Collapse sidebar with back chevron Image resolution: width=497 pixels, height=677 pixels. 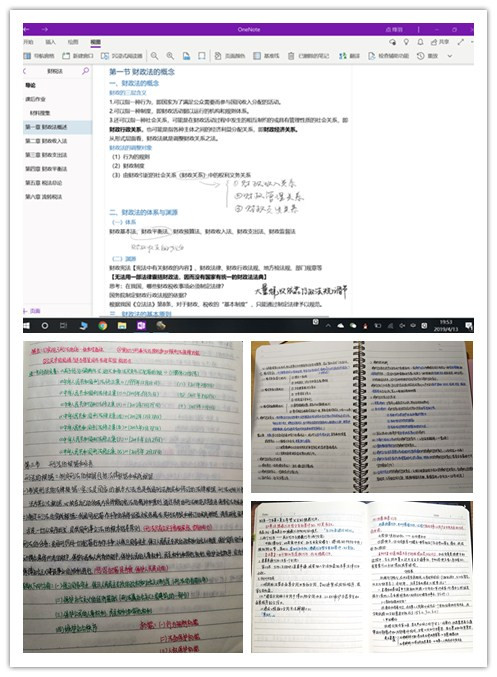point(25,71)
